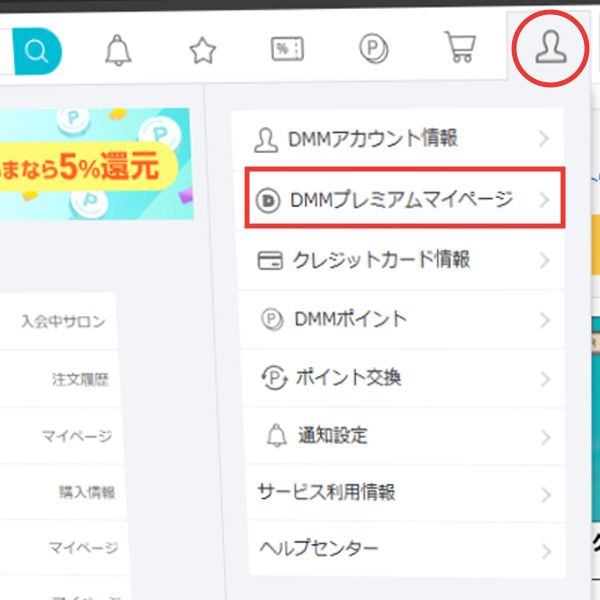600x600 pixels.
Task: Click chevron on DMMポイント row
Action: point(545,320)
